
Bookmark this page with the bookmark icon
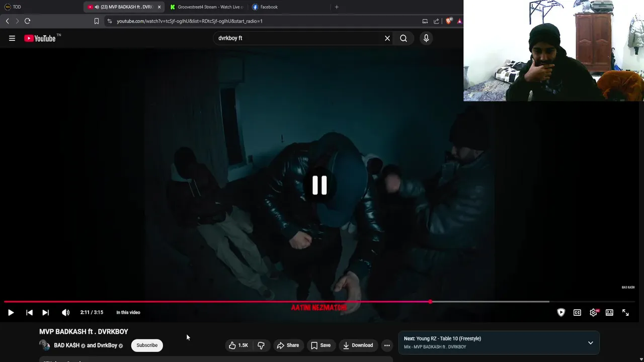97,21
